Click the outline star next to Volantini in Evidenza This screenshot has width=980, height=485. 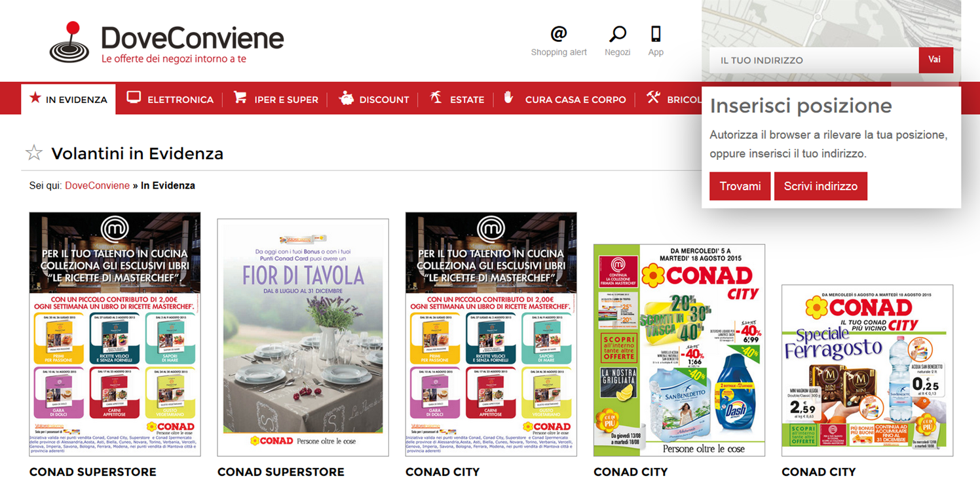click(34, 153)
